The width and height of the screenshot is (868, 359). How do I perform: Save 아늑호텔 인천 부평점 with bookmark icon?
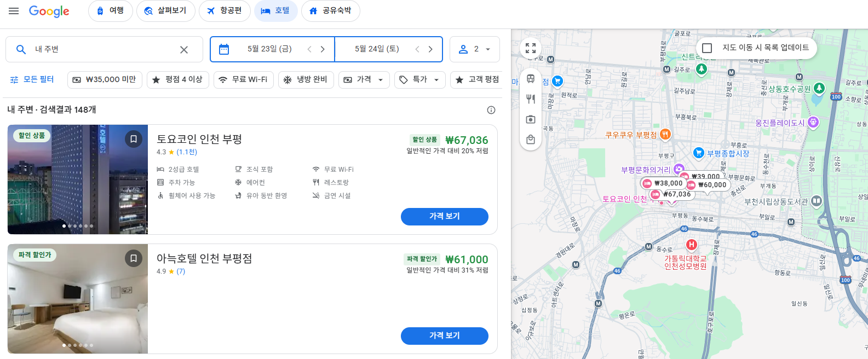[134, 258]
